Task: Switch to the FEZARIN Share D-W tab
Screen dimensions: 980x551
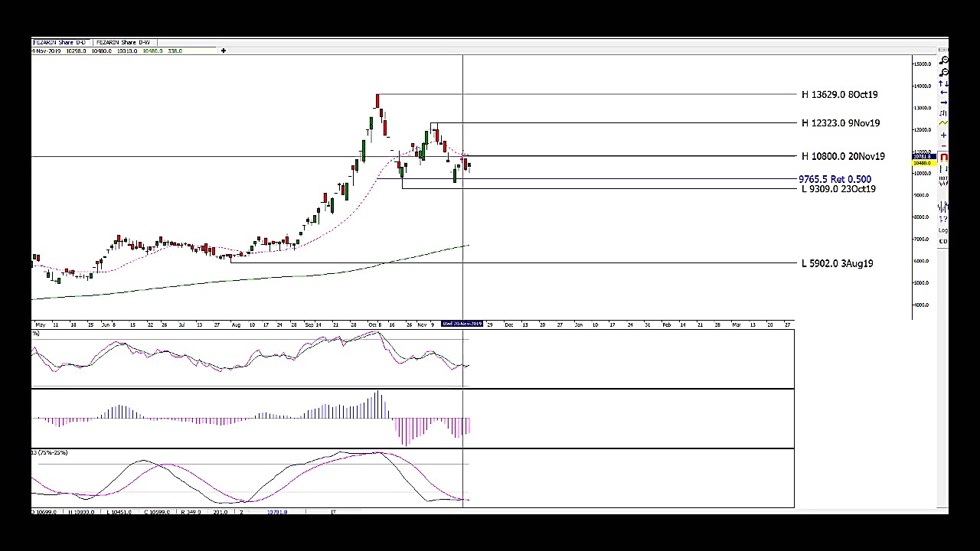Action: pos(123,42)
